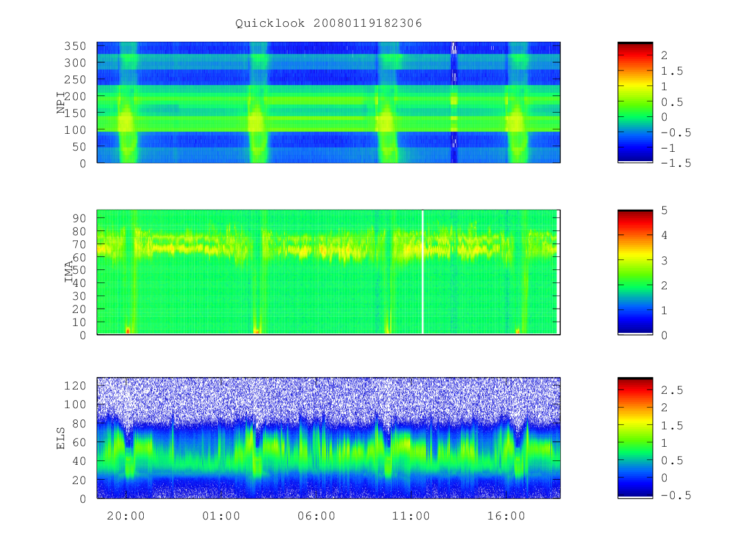747x560 pixels.
Task: Click the IMA spectrogram plot
Action: pyautogui.click(x=329, y=273)
